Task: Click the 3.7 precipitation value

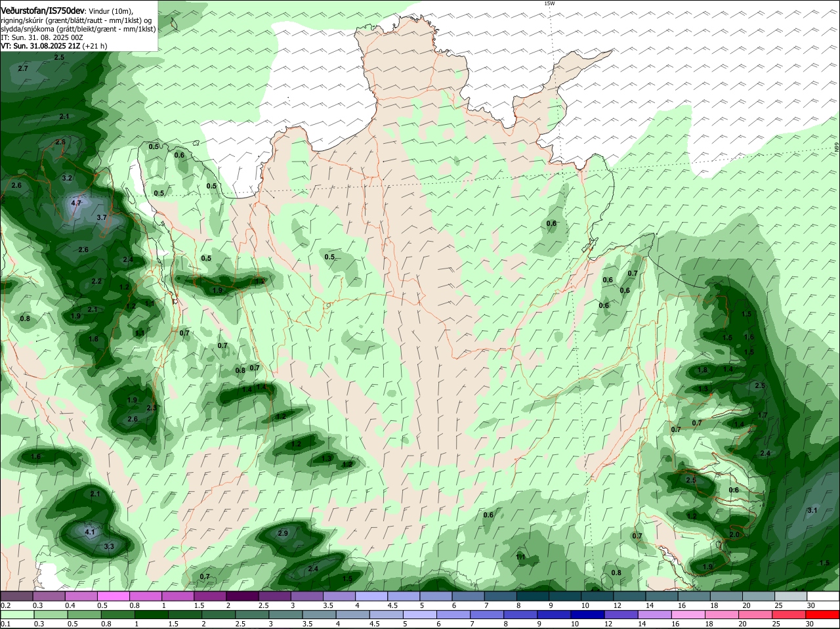Action: pyautogui.click(x=102, y=217)
